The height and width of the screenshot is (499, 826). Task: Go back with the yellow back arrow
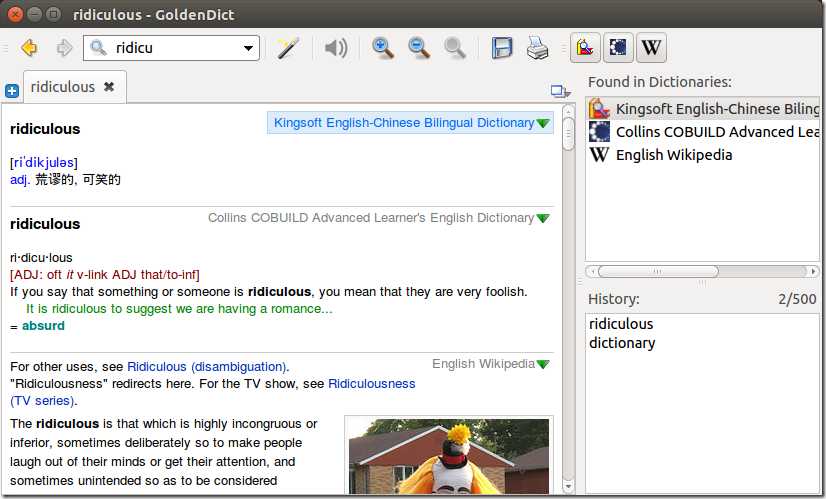coord(30,48)
